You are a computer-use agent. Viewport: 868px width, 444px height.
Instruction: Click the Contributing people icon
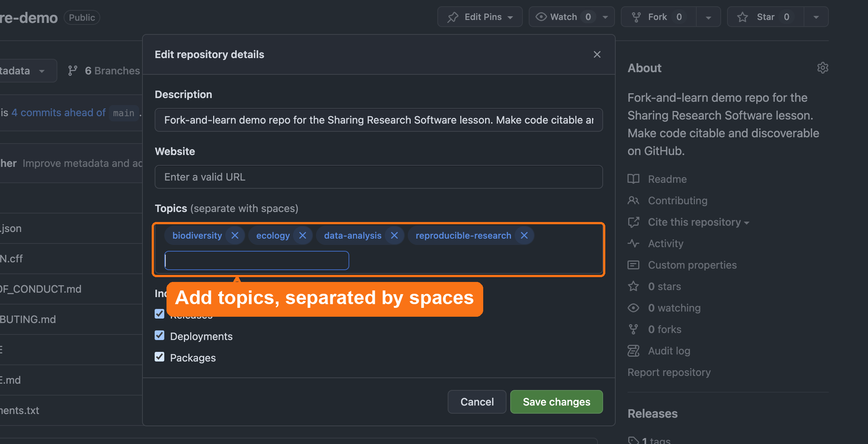tap(633, 201)
